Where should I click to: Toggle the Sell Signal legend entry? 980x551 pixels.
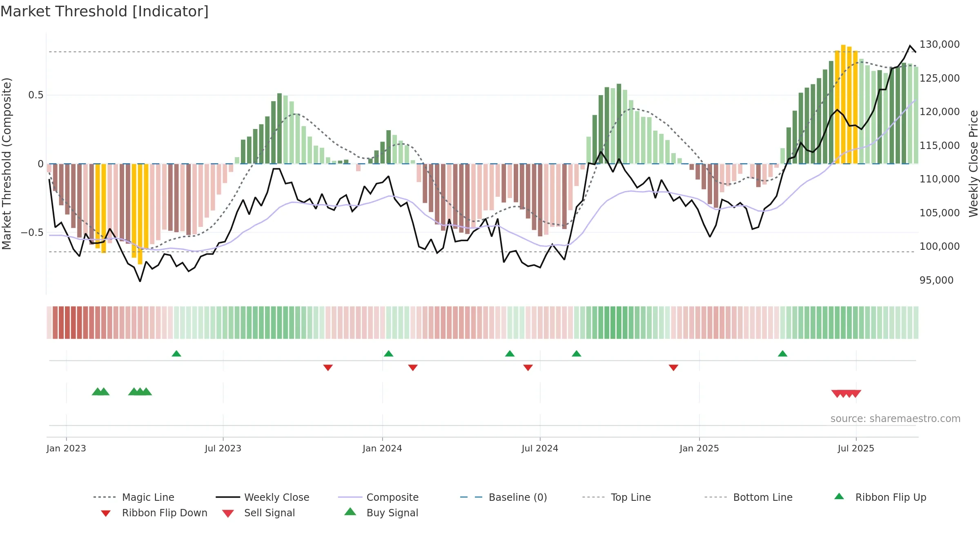coord(258,513)
